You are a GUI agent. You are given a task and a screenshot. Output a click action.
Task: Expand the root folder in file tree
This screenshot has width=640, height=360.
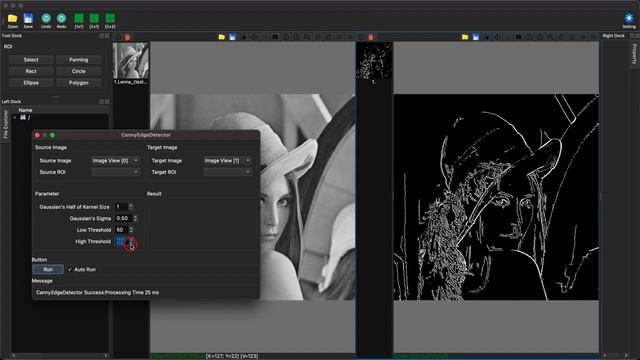(x=15, y=118)
